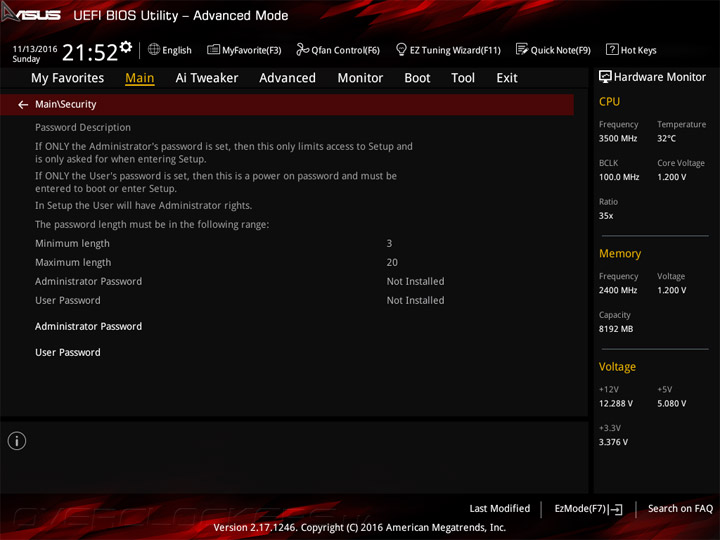Click the MyFavorite(F3) list icon
This screenshot has width=720, height=540.
(214, 49)
